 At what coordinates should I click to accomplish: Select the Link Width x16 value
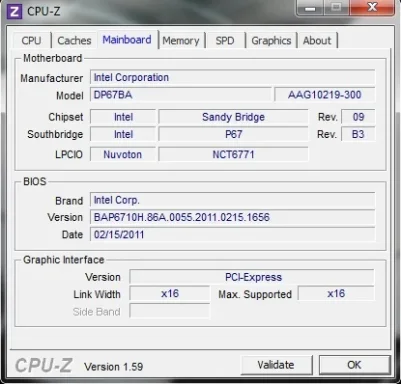click(170, 294)
